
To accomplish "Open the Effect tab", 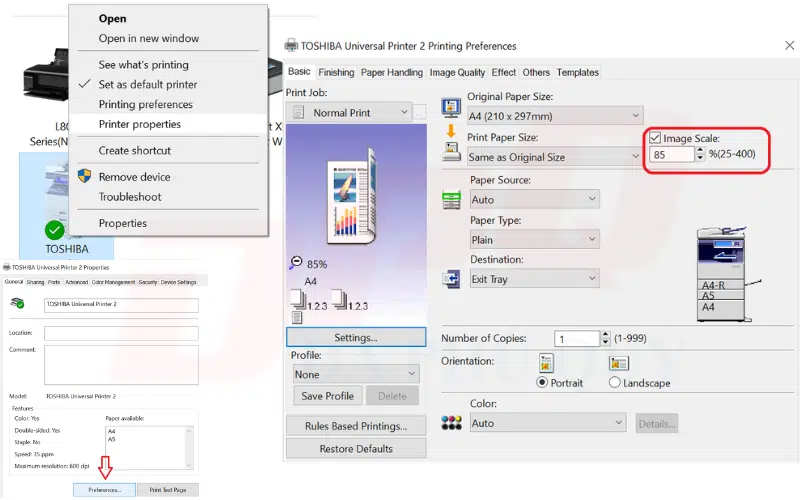I will (x=504, y=72).
